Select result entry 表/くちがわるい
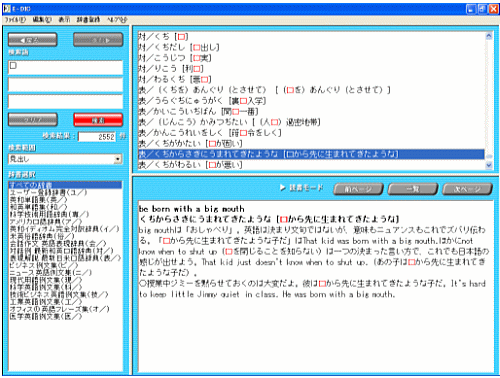 [x=190, y=165]
